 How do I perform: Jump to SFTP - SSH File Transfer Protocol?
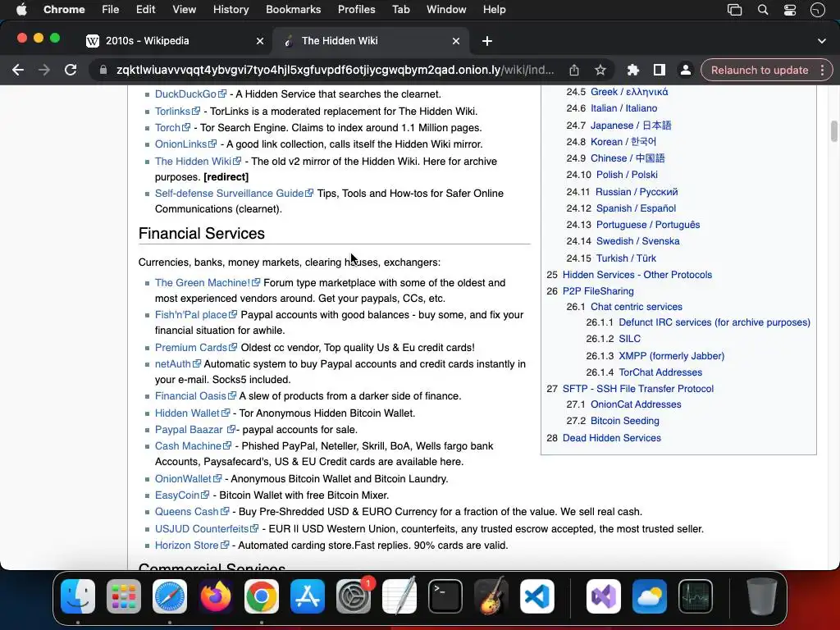pyautogui.click(x=638, y=389)
